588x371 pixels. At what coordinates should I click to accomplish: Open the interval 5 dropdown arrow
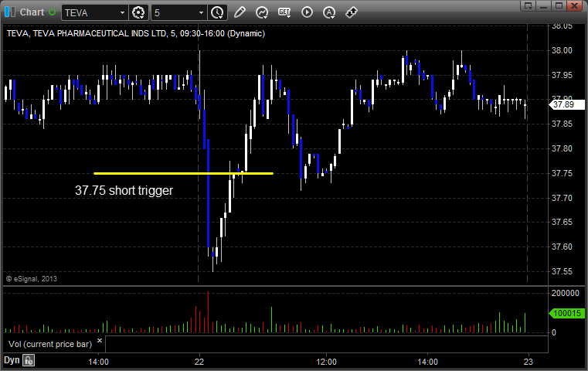click(201, 13)
